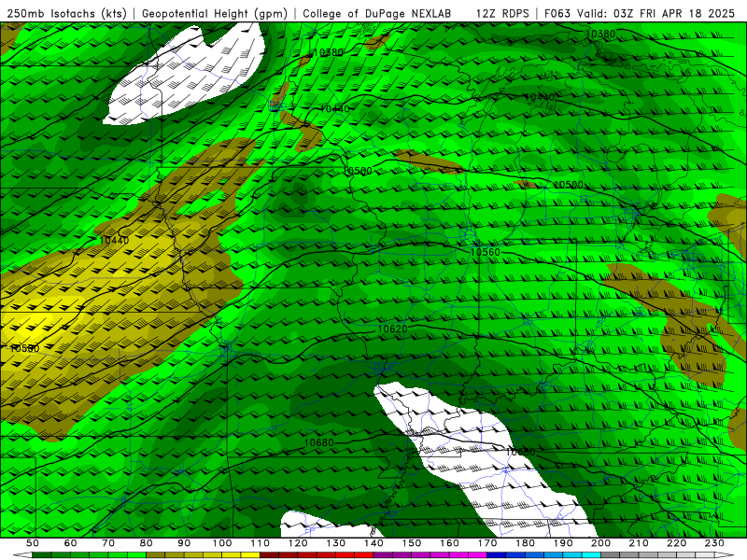
Task: Click the 'College of DuPage NEXLAB' label
Action: coord(377,13)
